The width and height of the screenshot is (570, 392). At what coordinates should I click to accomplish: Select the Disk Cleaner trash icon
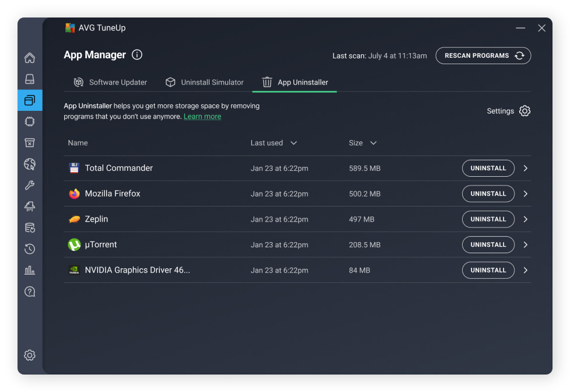(x=30, y=142)
